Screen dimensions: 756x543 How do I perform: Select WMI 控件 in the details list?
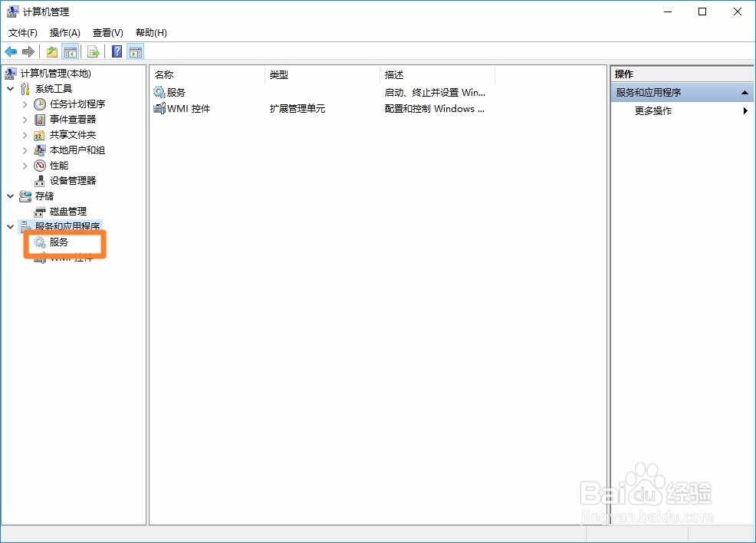(187, 108)
